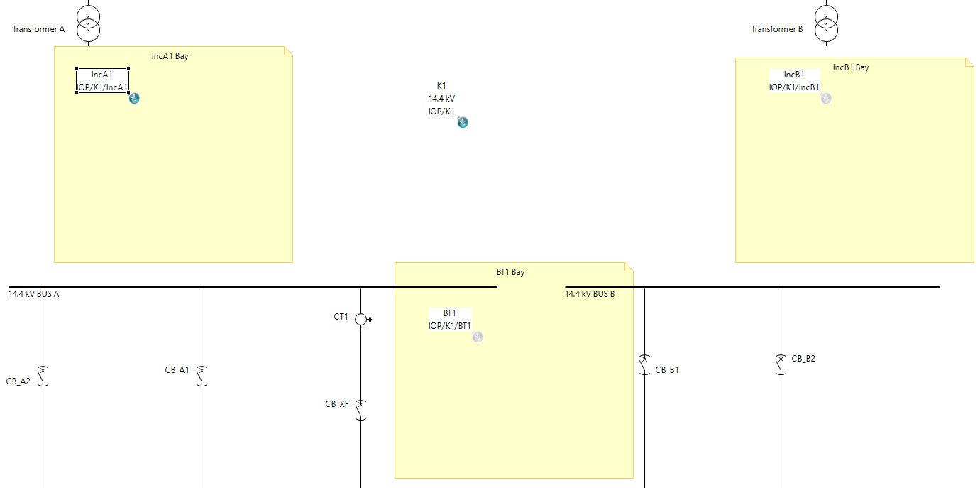Click the blue icon under K1 IOP/K1
The width and height of the screenshot is (980, 488).
(x=463, y=123)
